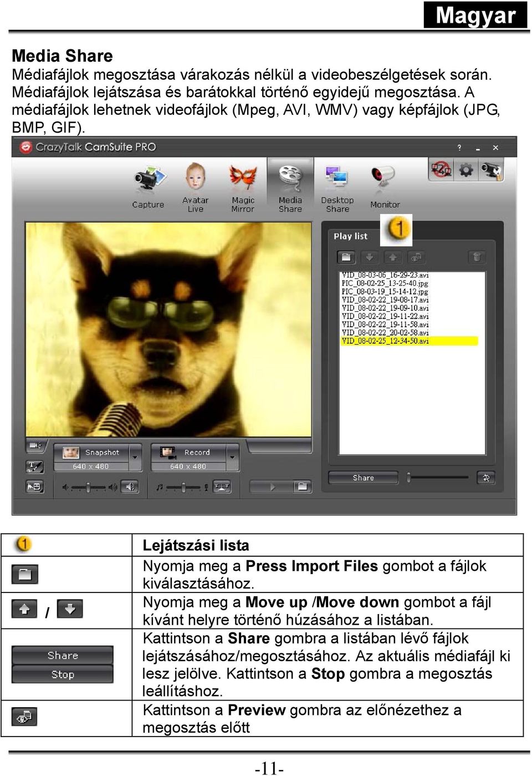Select VID_08-02-22_19-08-17.avi in the play list
Image resolution: width=532 pixels, height=776 pixels.
click(x=385, y=300)
